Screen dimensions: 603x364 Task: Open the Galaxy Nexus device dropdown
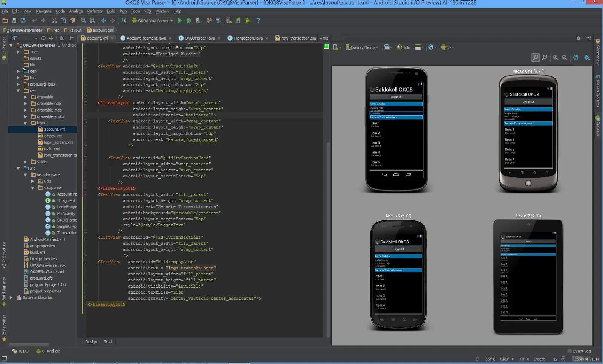click(x=361, y=47)
